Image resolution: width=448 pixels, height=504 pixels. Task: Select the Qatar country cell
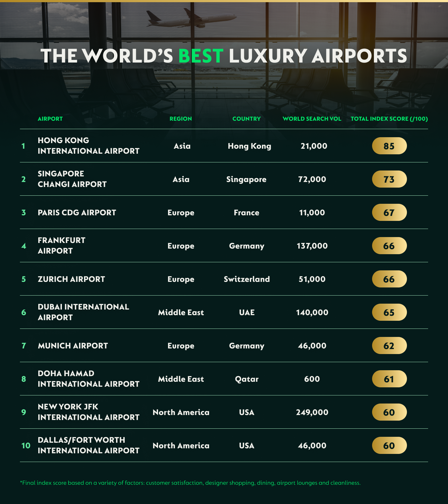click(x=246, y=379)
